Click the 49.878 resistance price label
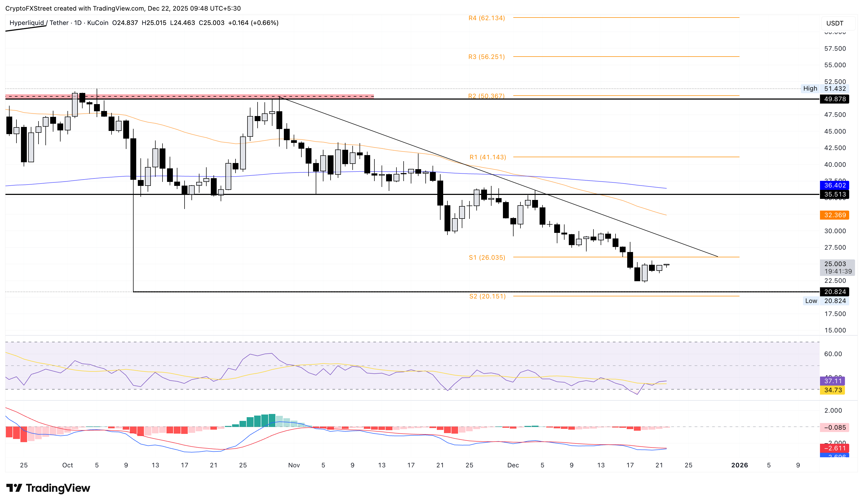 836,99
